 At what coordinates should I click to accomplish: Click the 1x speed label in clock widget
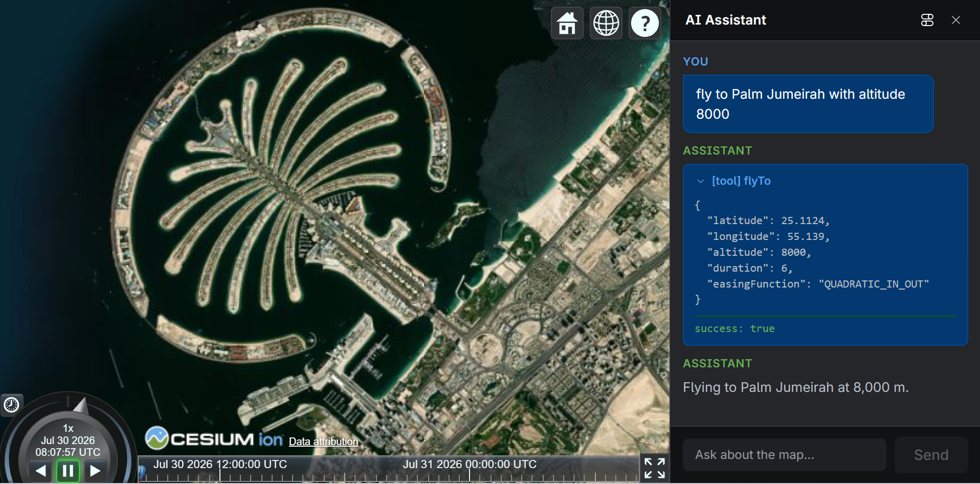point(68,428)
